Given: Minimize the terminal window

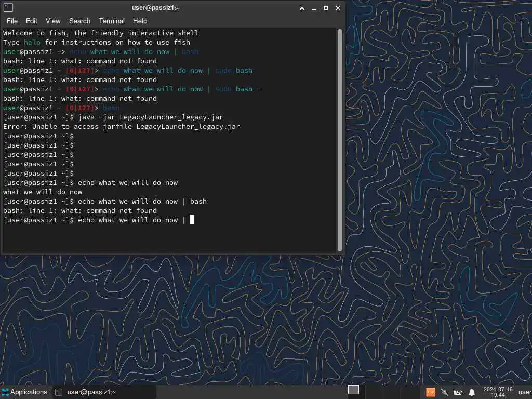Looking at the screenshot, I should [x=314, y=8].
